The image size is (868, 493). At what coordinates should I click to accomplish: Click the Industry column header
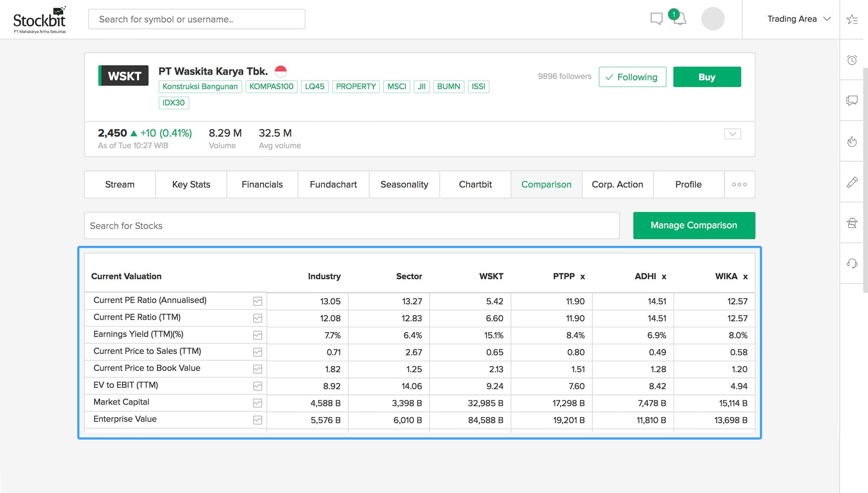pyautogui.click(x=324, y=276)
